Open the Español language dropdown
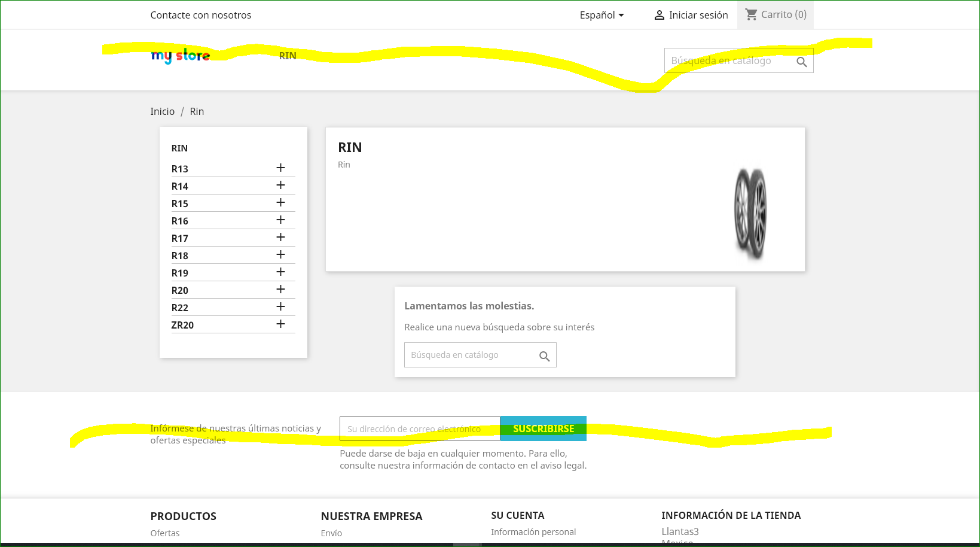 (602, 15)
